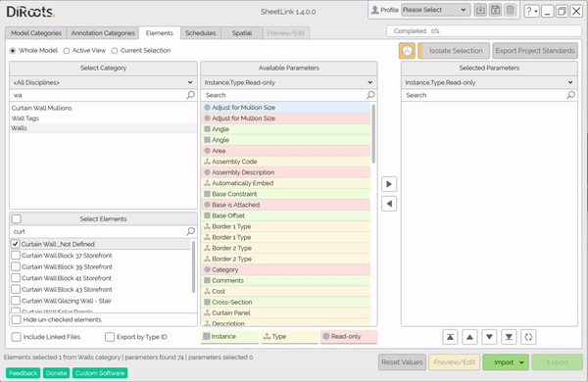Open Available Parameters filter dropdown
Viewport: 588px width, 382px height.
[x=289, y=82]
